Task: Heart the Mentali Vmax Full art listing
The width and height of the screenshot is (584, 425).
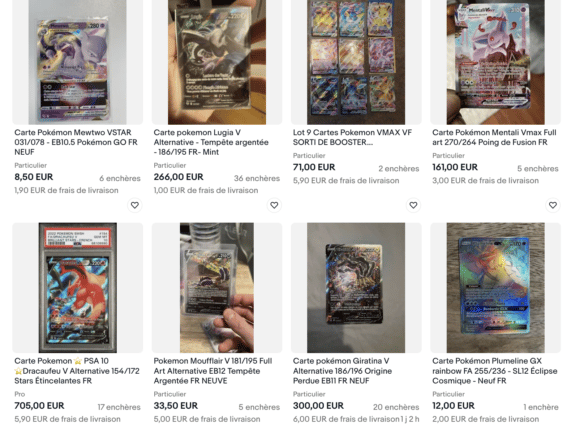Action: [552, 205]
